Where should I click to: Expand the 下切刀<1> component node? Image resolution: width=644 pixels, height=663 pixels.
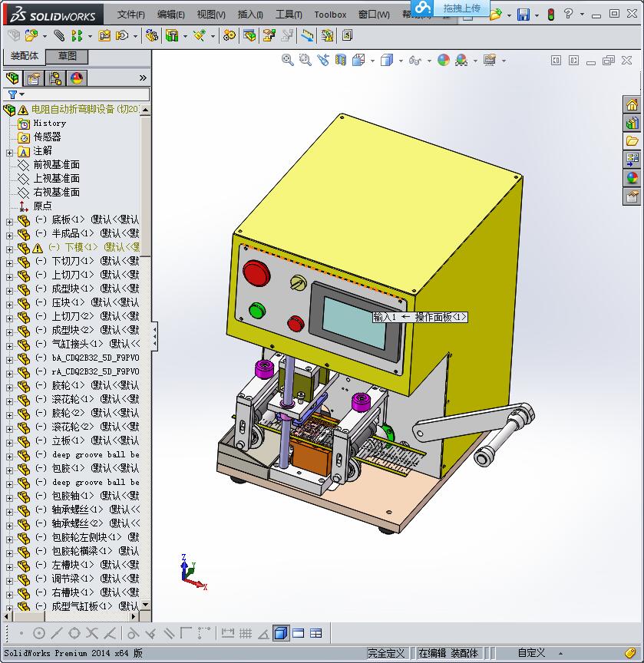9,262
